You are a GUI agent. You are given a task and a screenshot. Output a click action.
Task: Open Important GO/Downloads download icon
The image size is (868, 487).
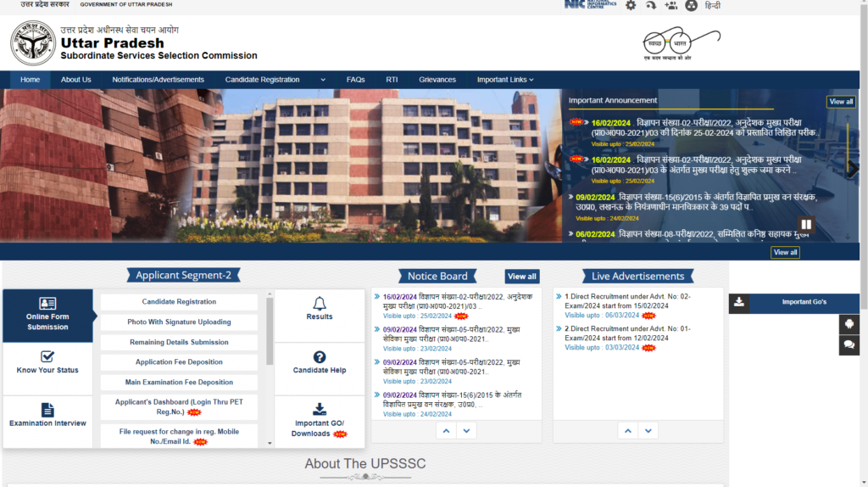[320, 410]
